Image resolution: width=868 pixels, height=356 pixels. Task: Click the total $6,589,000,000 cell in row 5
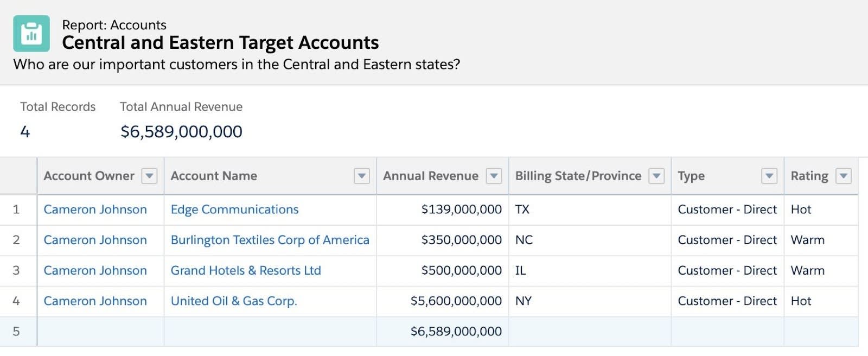[x=456, y=331]
